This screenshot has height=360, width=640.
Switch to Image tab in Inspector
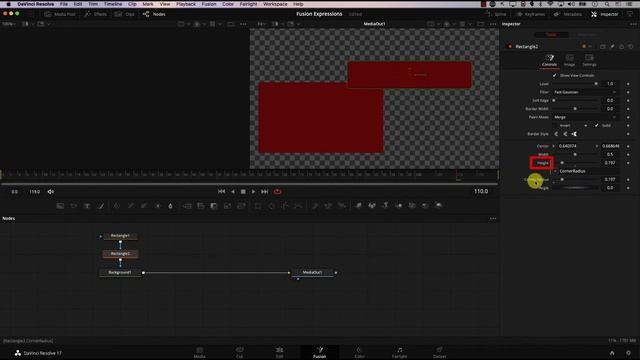click(x=569, y=60)
